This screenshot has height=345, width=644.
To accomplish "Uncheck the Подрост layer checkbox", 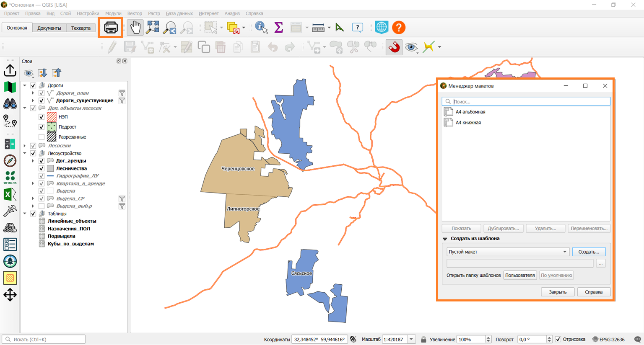I will click(42, 127).
